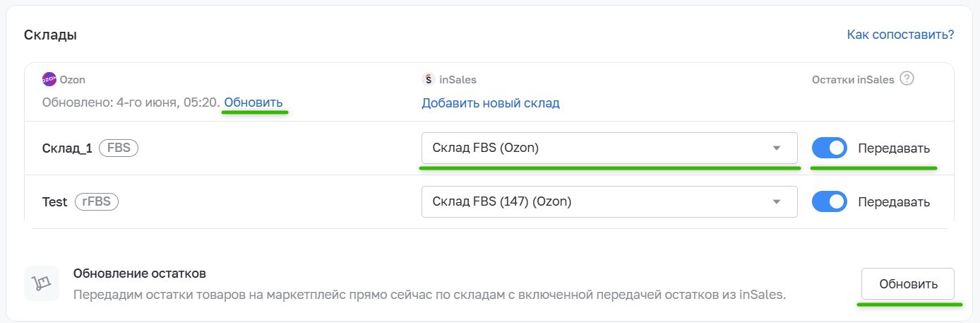Image resolution: width=980 pixels, height=323 pixels.
Task: Click the FBS badge next to Склад_1
Action: (x=119, y=148)
